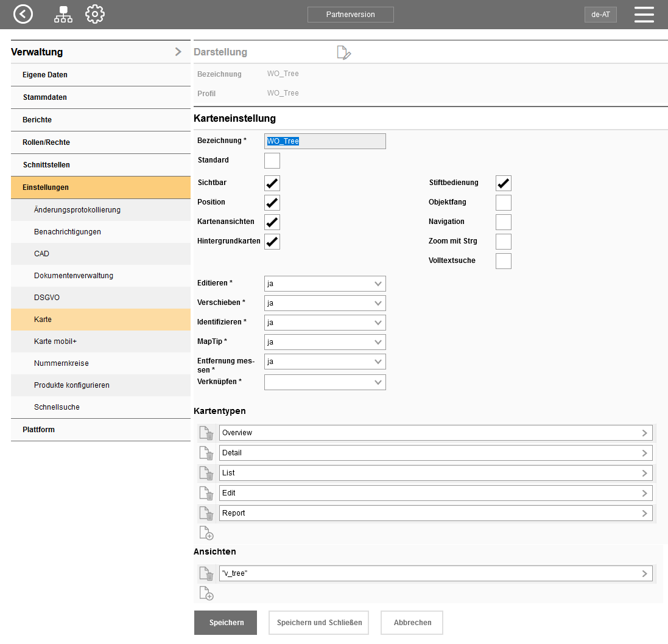
Task: Click the Speichern und Schließen button
Action: [x=318, y=623]
